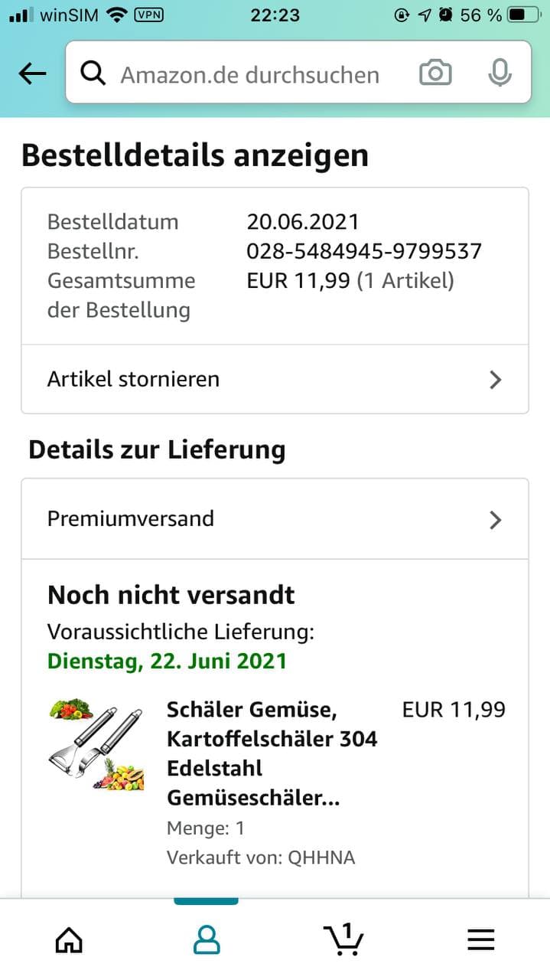Tap the battery status icon

point(526,14)
